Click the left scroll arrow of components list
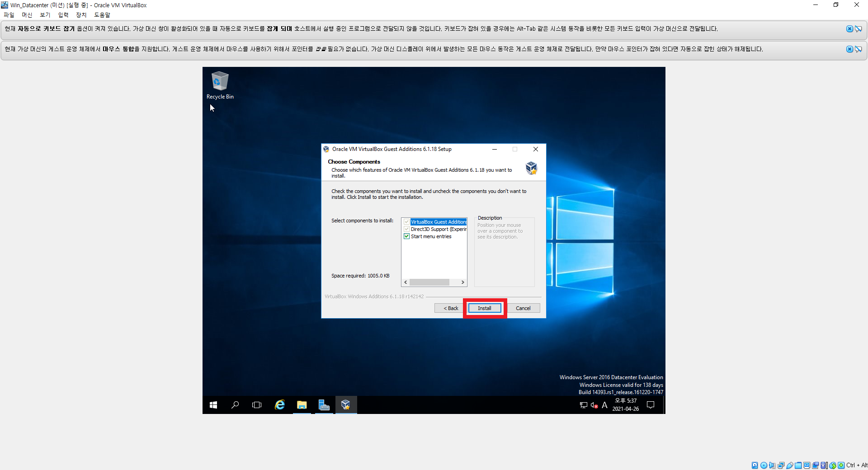 coord(406,282)
